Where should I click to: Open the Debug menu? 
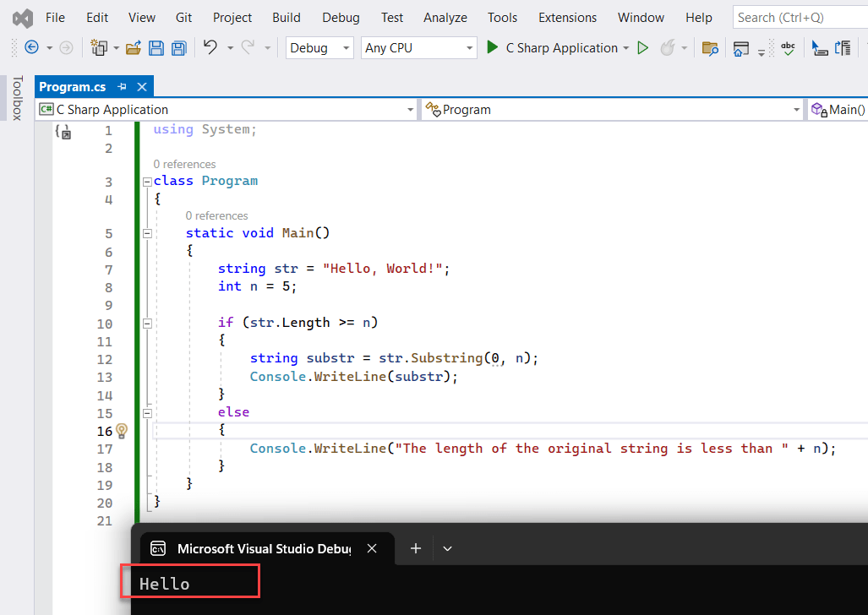click(340, 17)
